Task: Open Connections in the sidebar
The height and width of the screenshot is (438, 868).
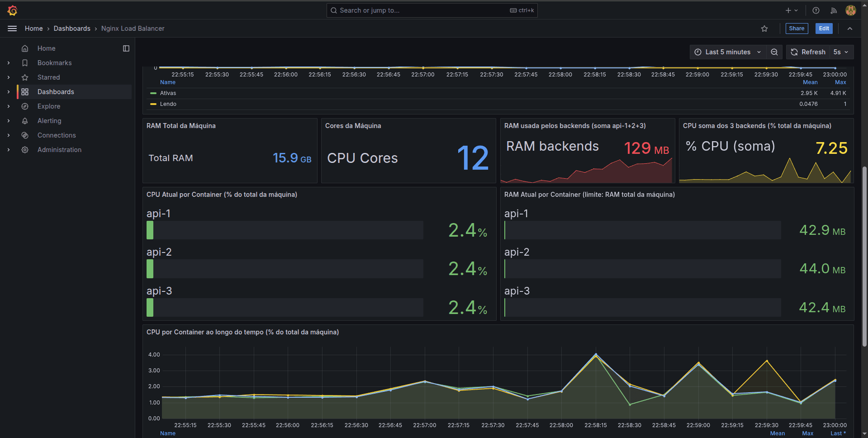Action: [57, 135]
